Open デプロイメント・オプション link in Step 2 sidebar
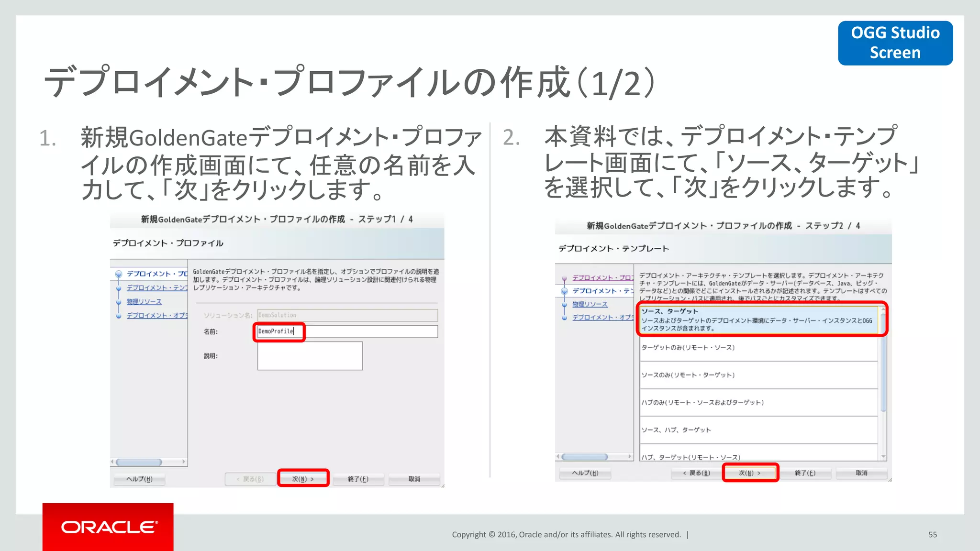The height and width of the screenshot is (551, 980). (602, 317)
